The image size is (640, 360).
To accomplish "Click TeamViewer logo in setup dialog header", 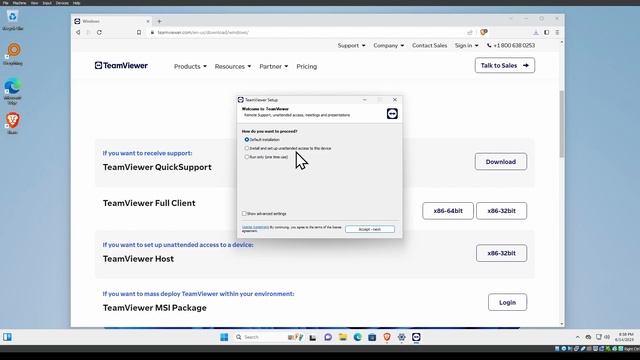I will [x=392, y=114].
